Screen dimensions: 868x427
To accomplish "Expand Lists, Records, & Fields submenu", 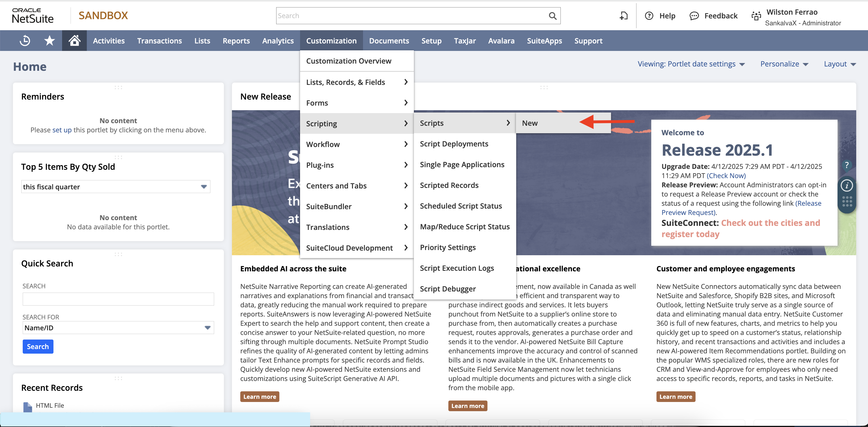I will [356, 82].
